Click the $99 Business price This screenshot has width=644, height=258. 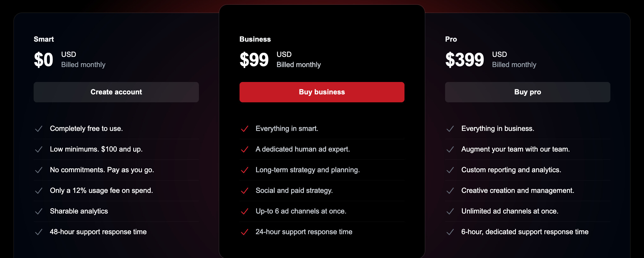(x=254, y=60)
